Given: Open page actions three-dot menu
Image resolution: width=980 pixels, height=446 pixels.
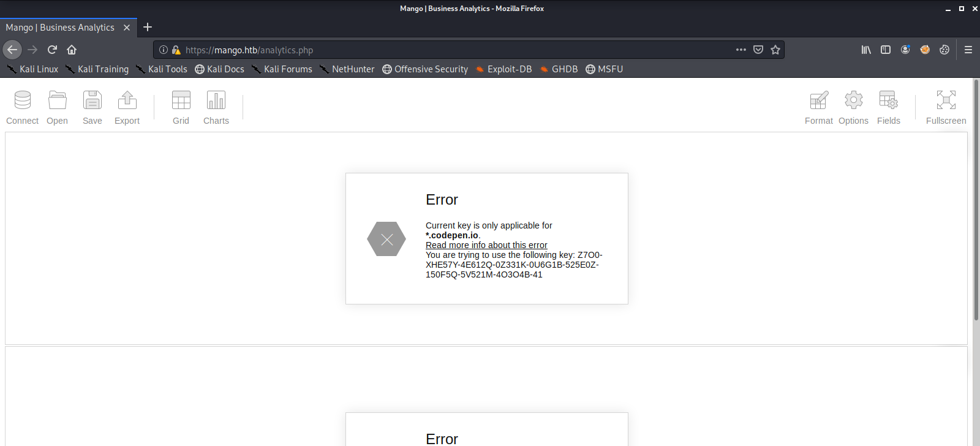Looking at the screenshot, I should (741, 50).
